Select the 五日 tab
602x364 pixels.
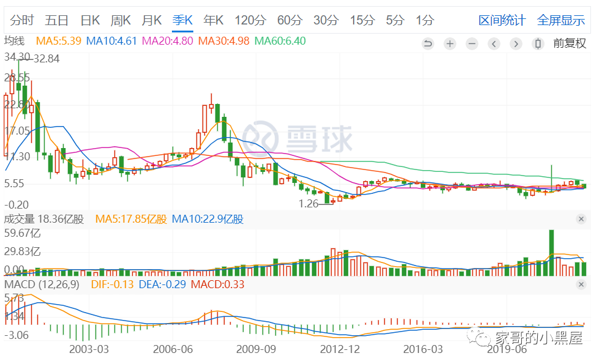56,20
